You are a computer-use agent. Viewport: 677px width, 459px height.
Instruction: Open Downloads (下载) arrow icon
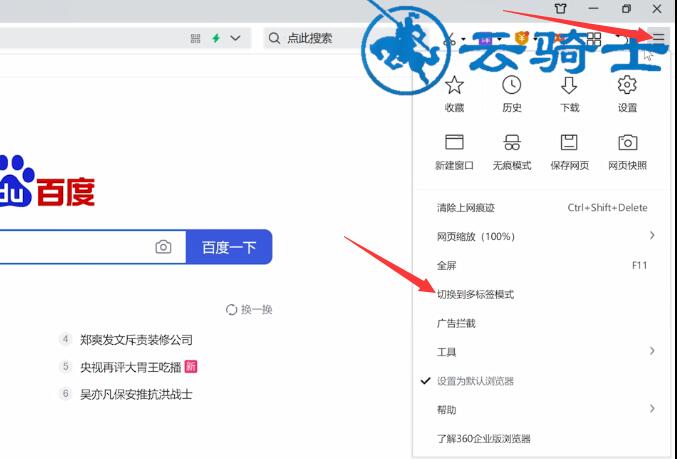coord(569,85)
